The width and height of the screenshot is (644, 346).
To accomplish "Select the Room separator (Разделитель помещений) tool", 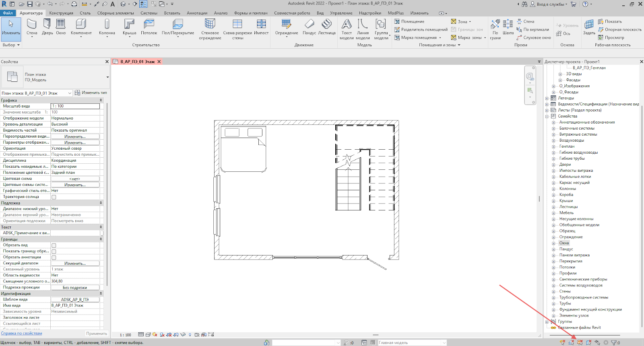I will coord(421,29).
